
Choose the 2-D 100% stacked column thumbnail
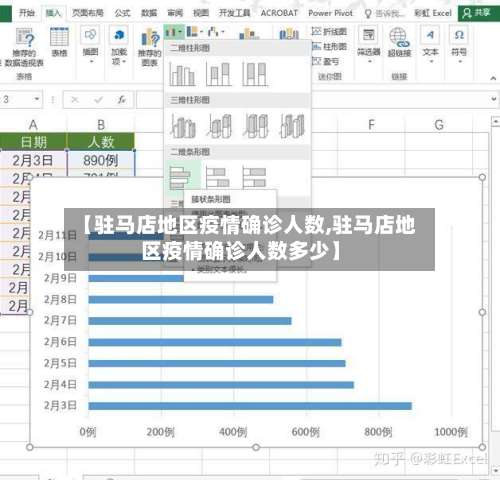point(255,75)
